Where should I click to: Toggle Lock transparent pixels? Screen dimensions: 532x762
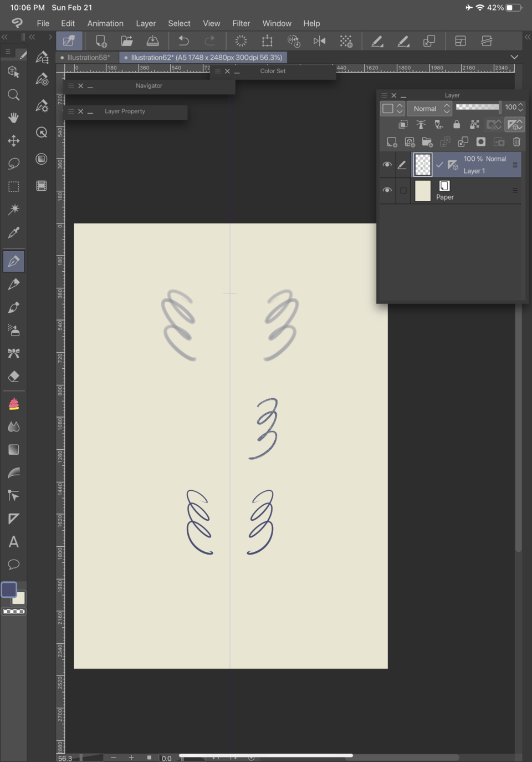pos(474,125)
